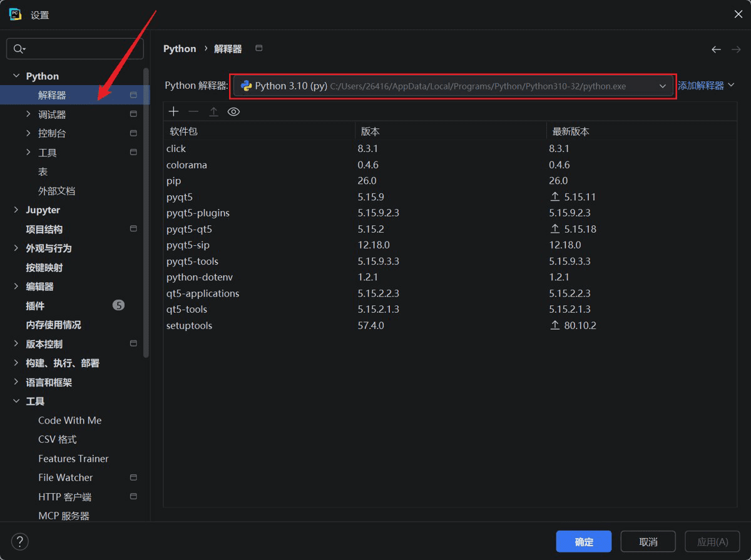Screen dimensions: 751x560
Task: Click the minus icon to uninstall package
Action: tap(193, 111)
